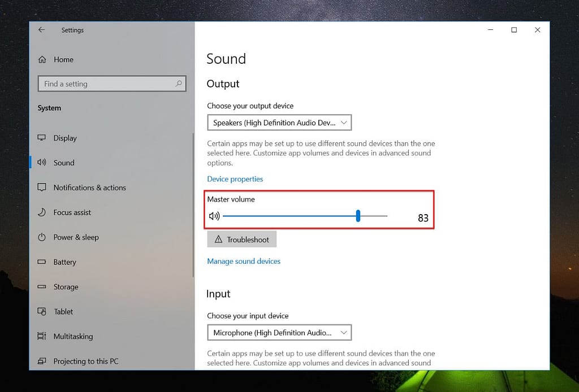The image size is (579, 392).
Task: Click the Sound speaker icon in sidebar
Action: [x=42, y=162]
